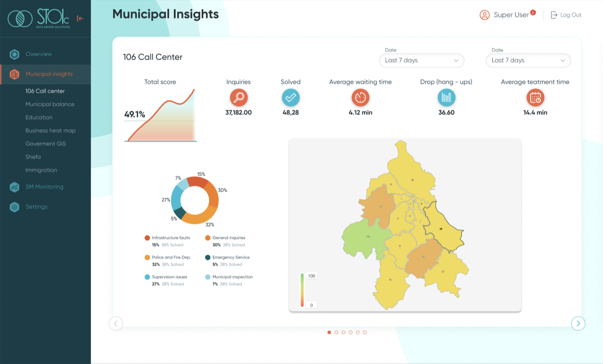Select the third carousel dot
This screenshot has height=364, width=603.
pyautogui.click(x=343, y=332)
